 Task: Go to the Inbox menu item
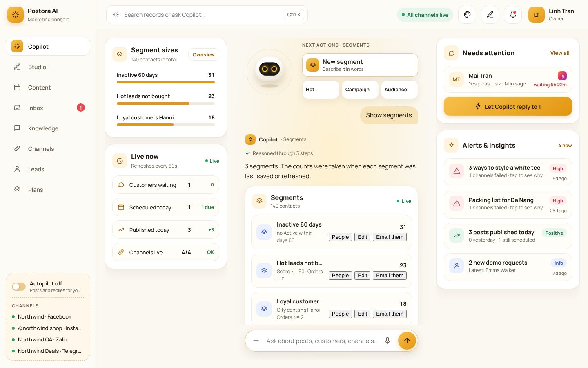tap(48, 108)
